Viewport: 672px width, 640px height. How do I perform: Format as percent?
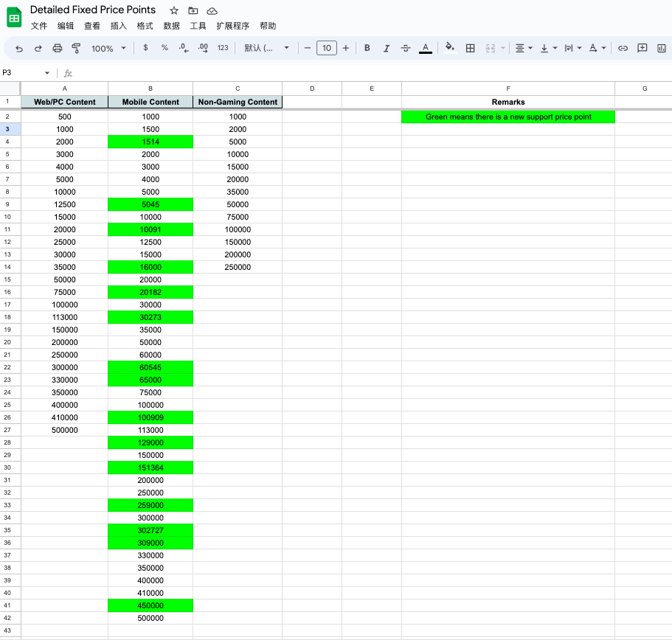tap(164, 48)
